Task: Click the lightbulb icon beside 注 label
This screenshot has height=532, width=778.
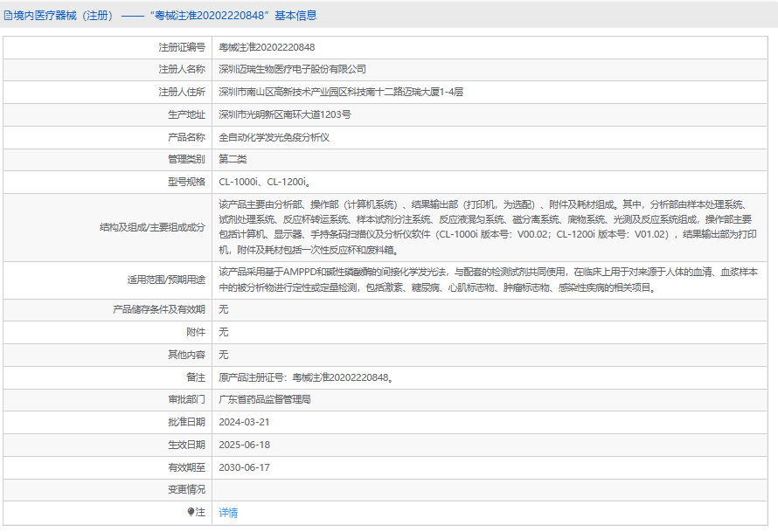Action: coord(191,512)
